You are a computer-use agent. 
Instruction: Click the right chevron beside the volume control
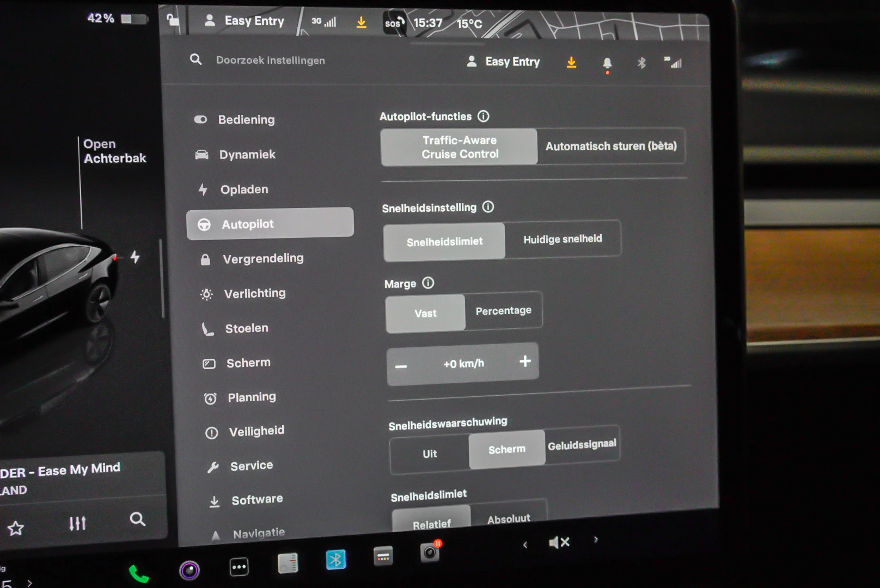[596, 539]
